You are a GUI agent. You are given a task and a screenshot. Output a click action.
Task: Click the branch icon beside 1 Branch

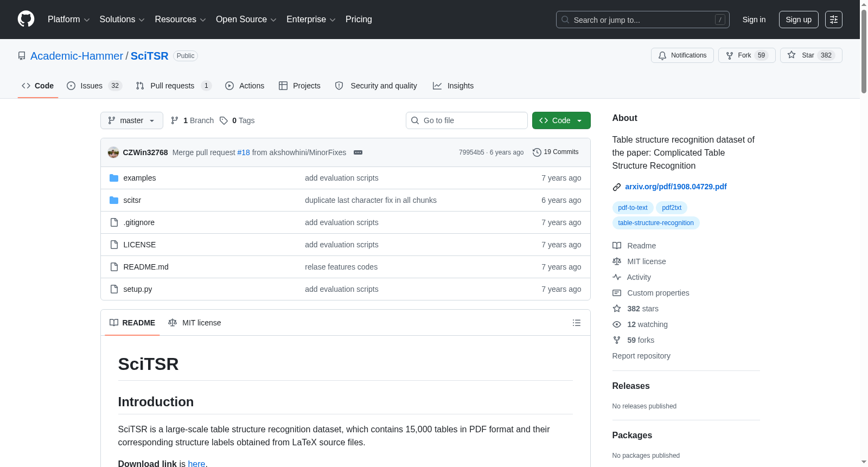click(x=175, y=120)
